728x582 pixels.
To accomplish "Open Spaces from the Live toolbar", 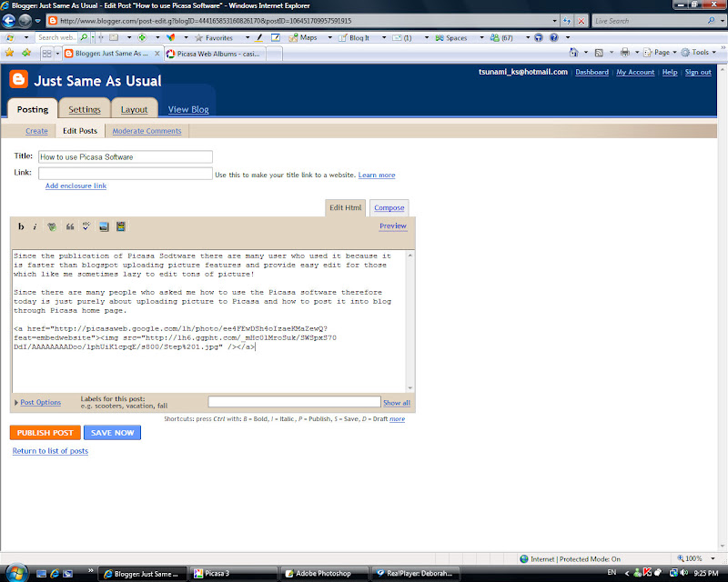I will [x=450, y=37].
